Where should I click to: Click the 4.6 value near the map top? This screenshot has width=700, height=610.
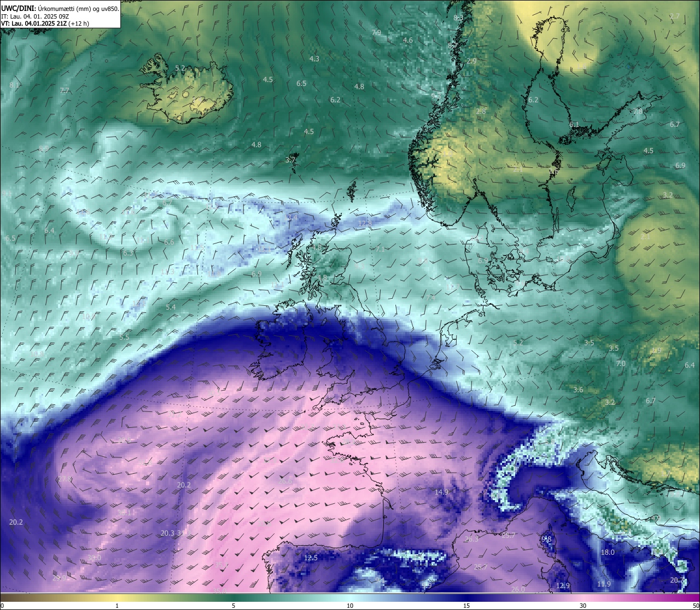click(x=407, y=40)
